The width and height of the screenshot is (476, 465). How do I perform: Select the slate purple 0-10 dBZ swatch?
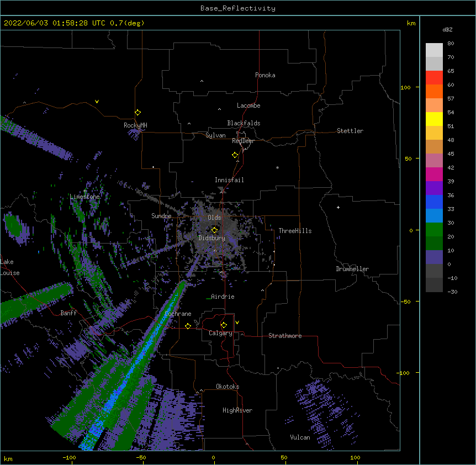434,257
